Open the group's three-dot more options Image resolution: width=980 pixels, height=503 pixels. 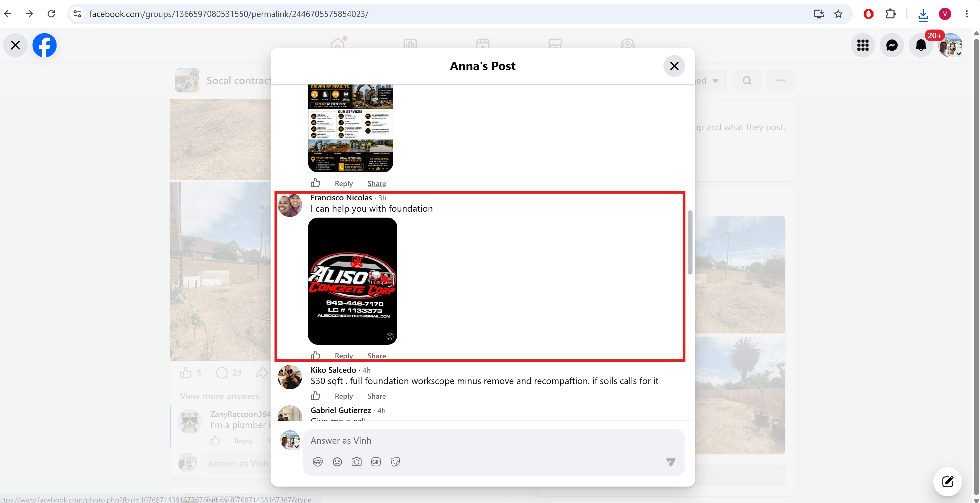[x=781, y=81]
